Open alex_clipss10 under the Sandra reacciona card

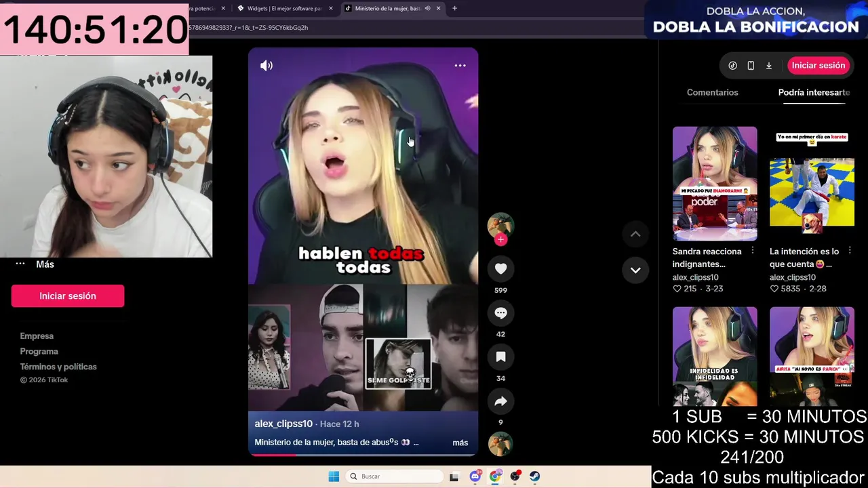pos(695,277)
